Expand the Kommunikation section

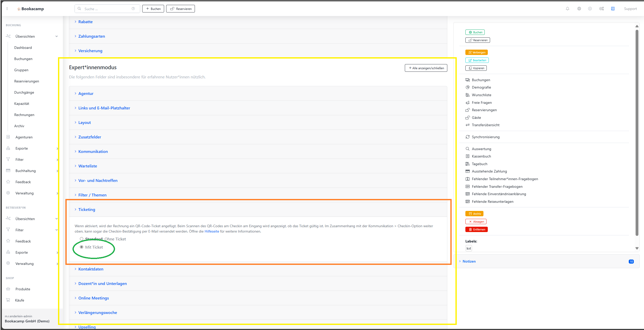[93, 151]
